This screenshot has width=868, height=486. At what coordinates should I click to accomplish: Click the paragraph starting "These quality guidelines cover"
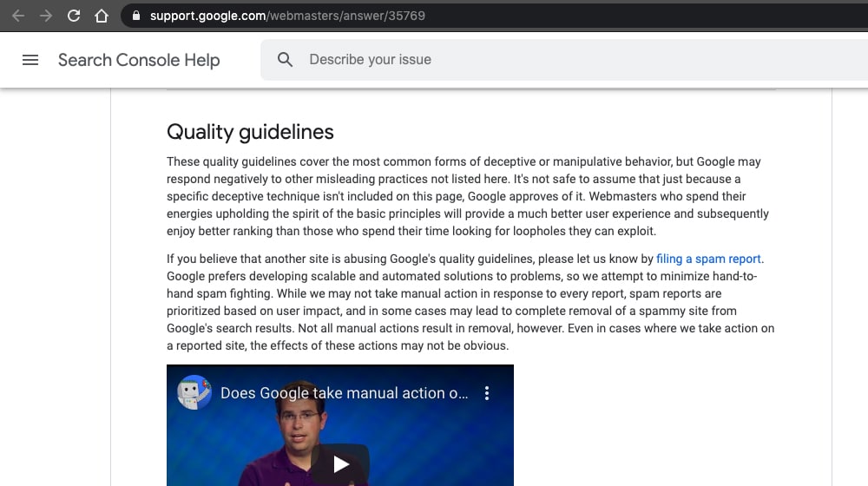pyautogui.click(x=468, y=196)
